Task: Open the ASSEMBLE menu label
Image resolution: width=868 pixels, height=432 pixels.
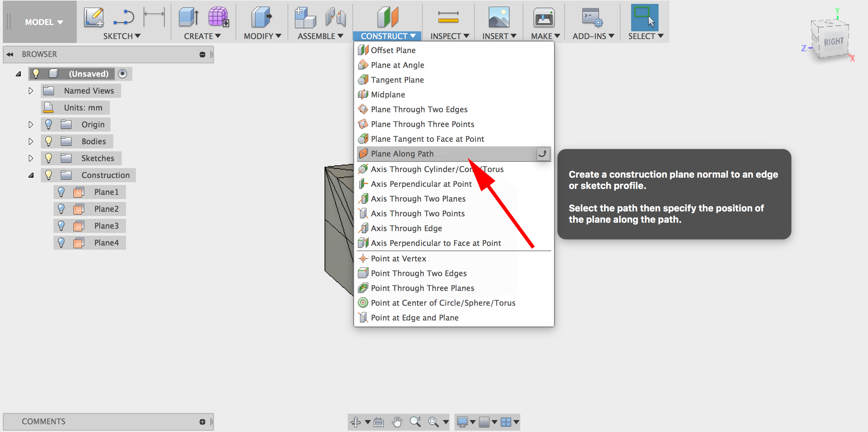Action: (320, 36)
